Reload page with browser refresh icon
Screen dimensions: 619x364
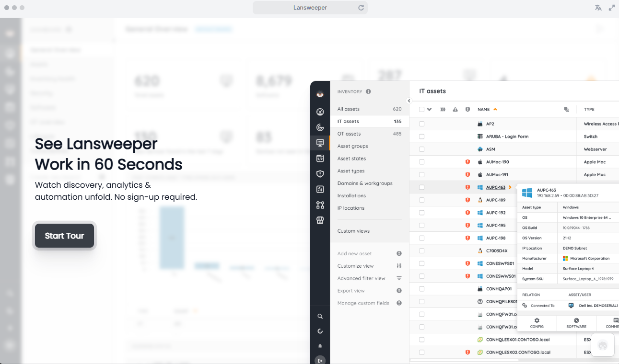coord(361,8)
